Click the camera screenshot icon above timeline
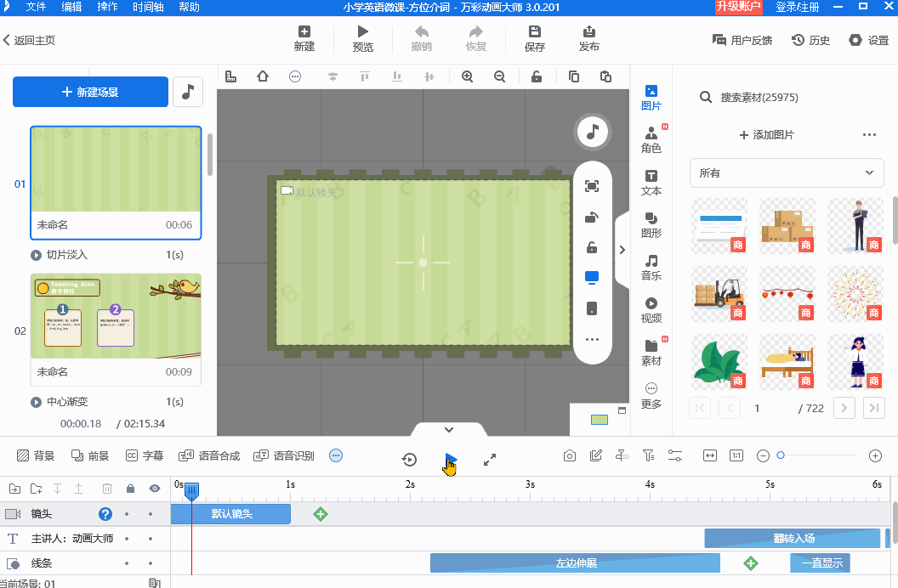Screen dimensions: 898x588 pyautogui.click(x=570, y=456)
